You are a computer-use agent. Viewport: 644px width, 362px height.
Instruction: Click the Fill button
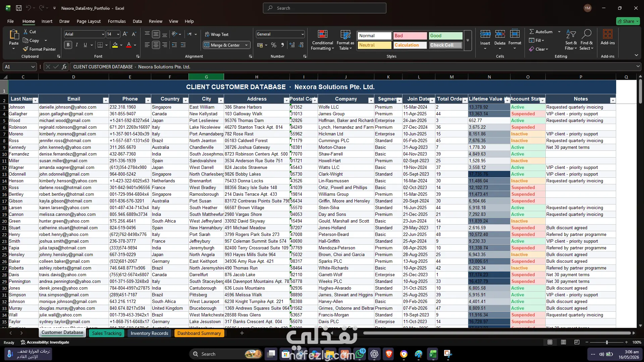[x=537, y=41]
